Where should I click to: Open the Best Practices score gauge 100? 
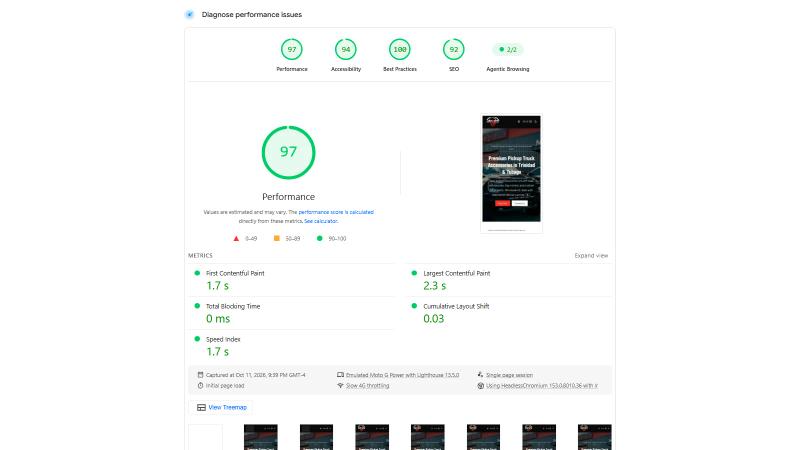(400, 49)
